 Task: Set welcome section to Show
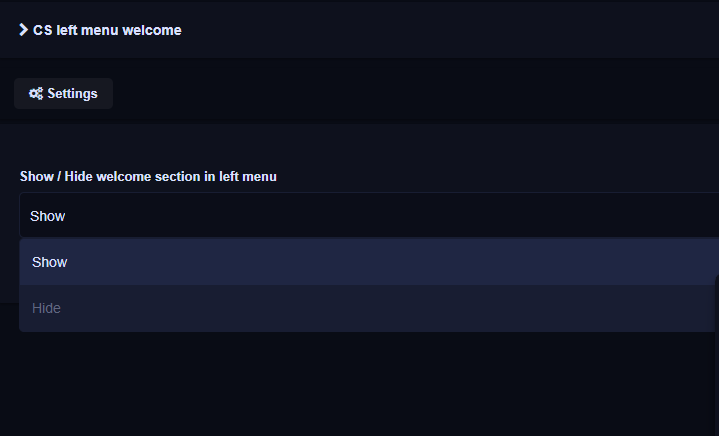[x=369, y=262]
